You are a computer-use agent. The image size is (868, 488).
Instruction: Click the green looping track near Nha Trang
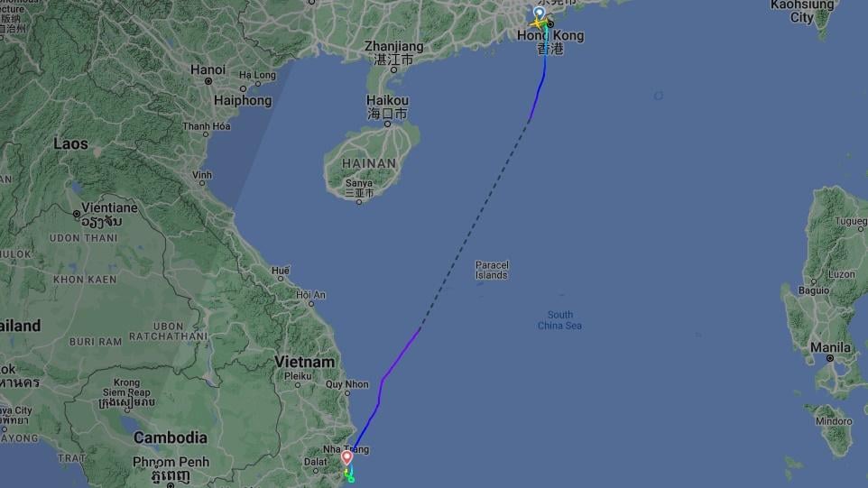click(x=349, y=474)
